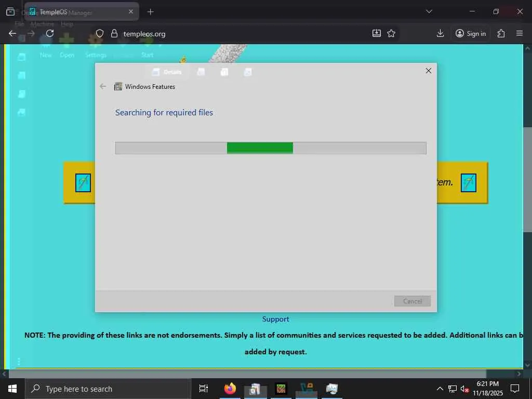
Task: Click the "Type here to search" taskbar box
Action: pos(108,389)
